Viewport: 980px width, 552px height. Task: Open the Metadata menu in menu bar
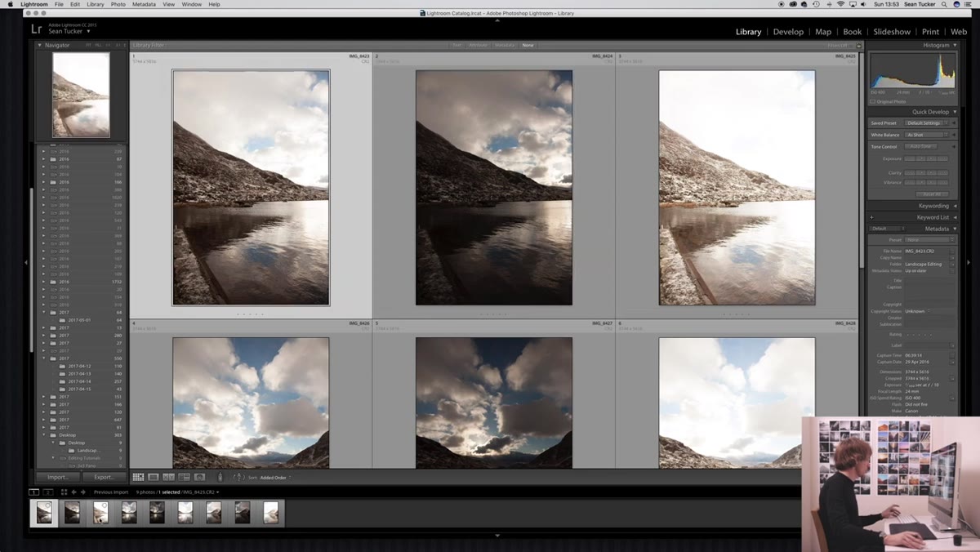[x=144, y=4]
